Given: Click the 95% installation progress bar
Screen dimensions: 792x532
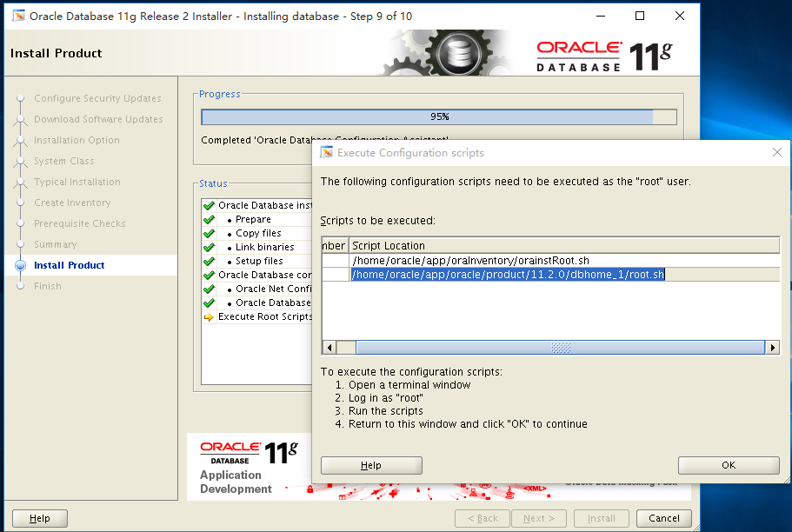Looking at the screenshot, I should coord(439,116).
